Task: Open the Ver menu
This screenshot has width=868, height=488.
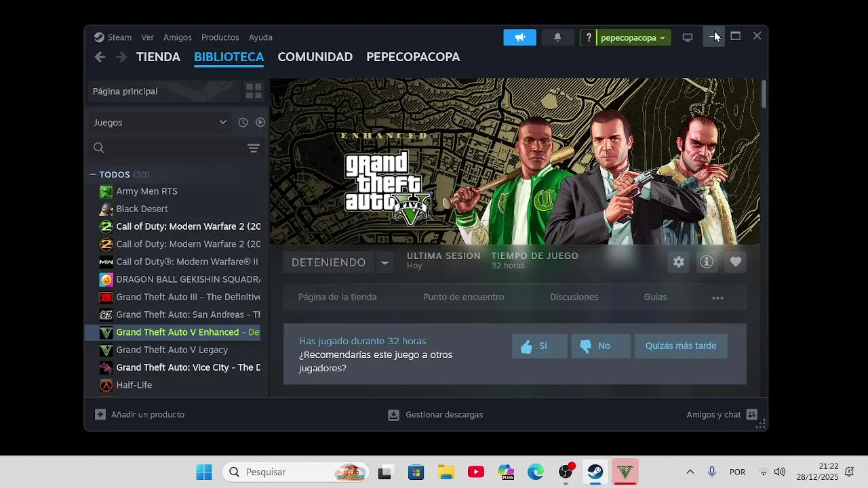Action: click(x=148, y=37)
